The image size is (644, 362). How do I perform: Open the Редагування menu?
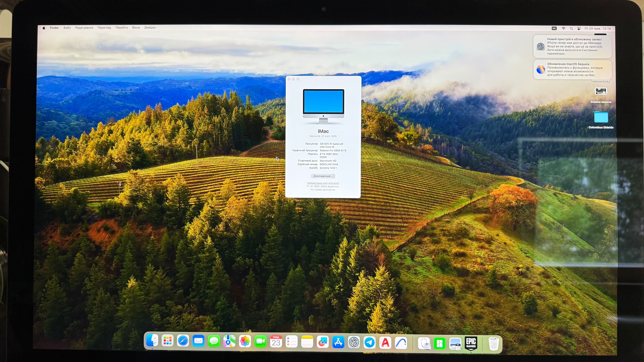(x=84, y=28)
